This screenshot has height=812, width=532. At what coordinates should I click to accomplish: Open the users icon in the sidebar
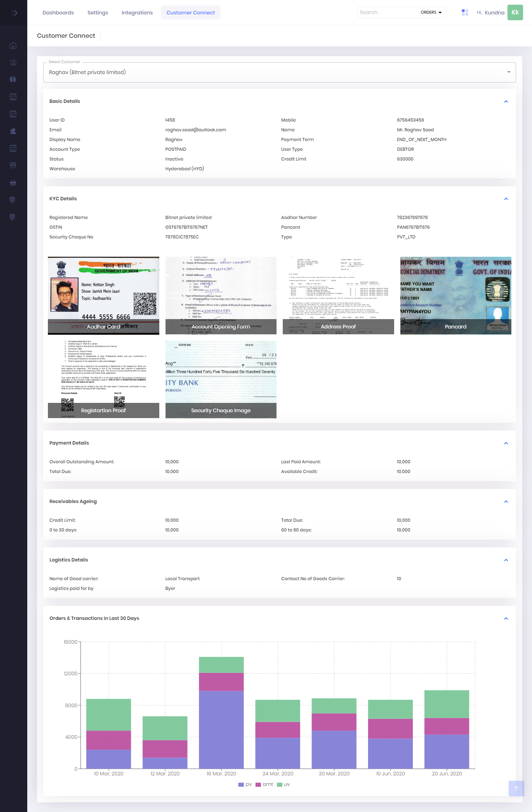(x=13, y=131)
